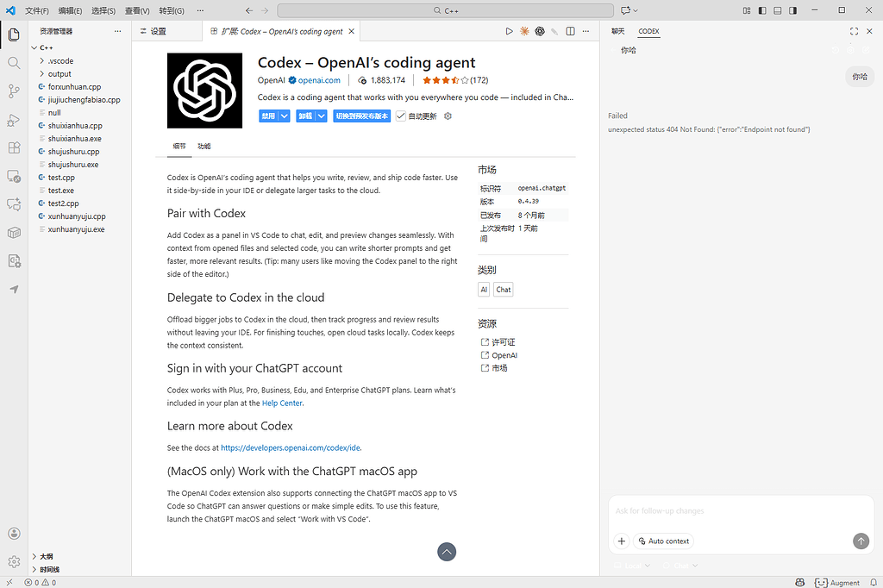Open the chat dropdown chevron in title bar
Viewport: 883px width, 588px height.
click(x=636, y=10)
